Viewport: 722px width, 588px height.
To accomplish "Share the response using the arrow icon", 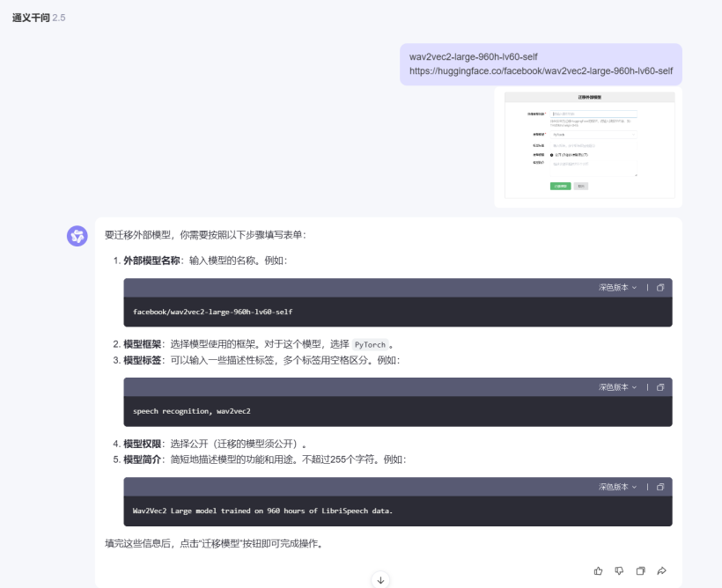I will click(661, 571).
